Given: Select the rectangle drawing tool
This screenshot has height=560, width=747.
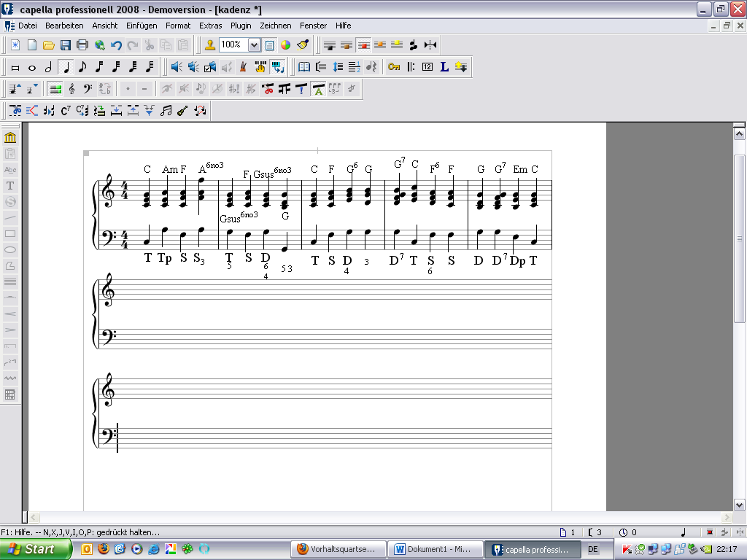Looking at the screenshot, I should [10, 234].
